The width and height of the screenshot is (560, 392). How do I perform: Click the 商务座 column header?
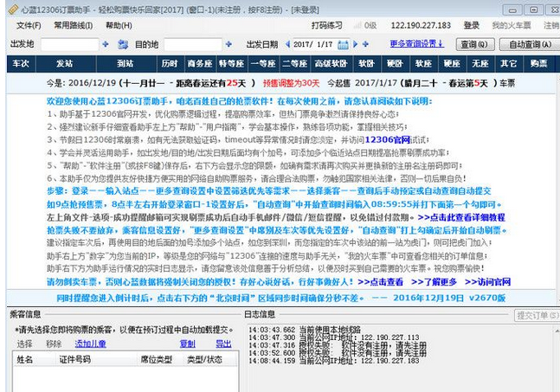pyautogui.click(x=200, y=64)
